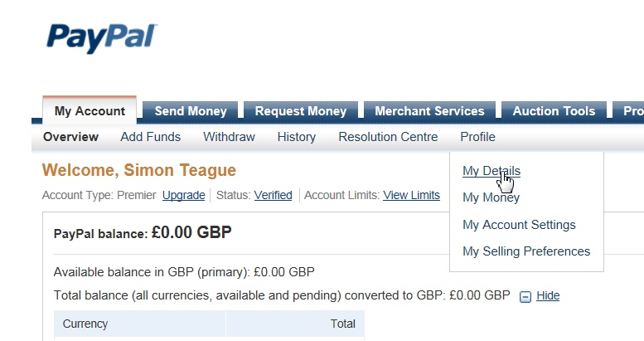The image size is (644, 341).
Task: Open the My Account tab
Action: [90, 111]
